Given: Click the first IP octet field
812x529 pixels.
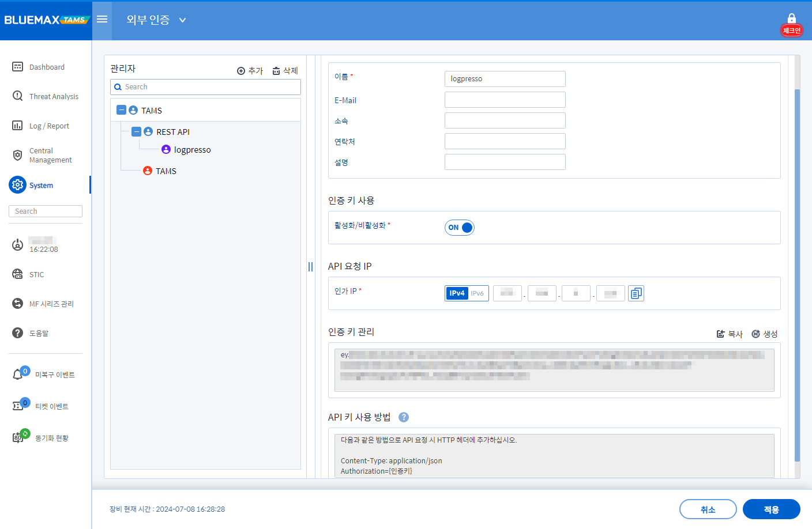Looking at the screenshot, I should 507,293.
